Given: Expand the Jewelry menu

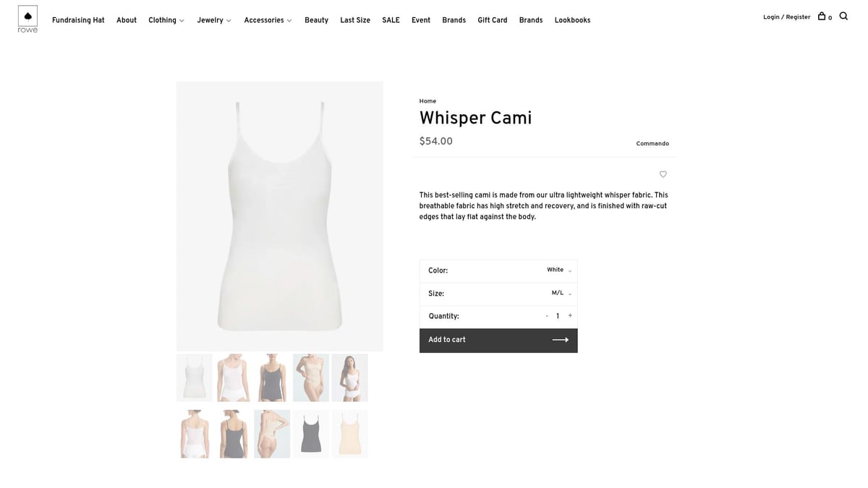Looking at the screenshot, I should pos(214,20).
